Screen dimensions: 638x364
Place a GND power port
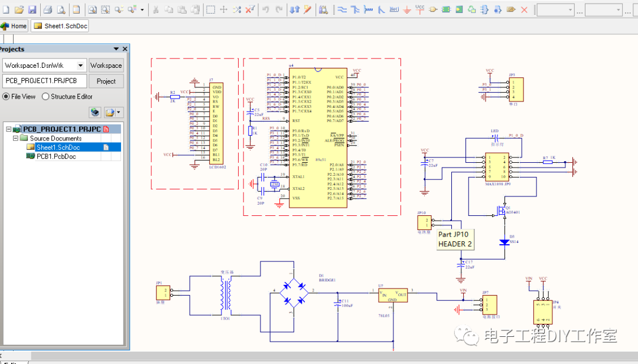click(406, 9)
